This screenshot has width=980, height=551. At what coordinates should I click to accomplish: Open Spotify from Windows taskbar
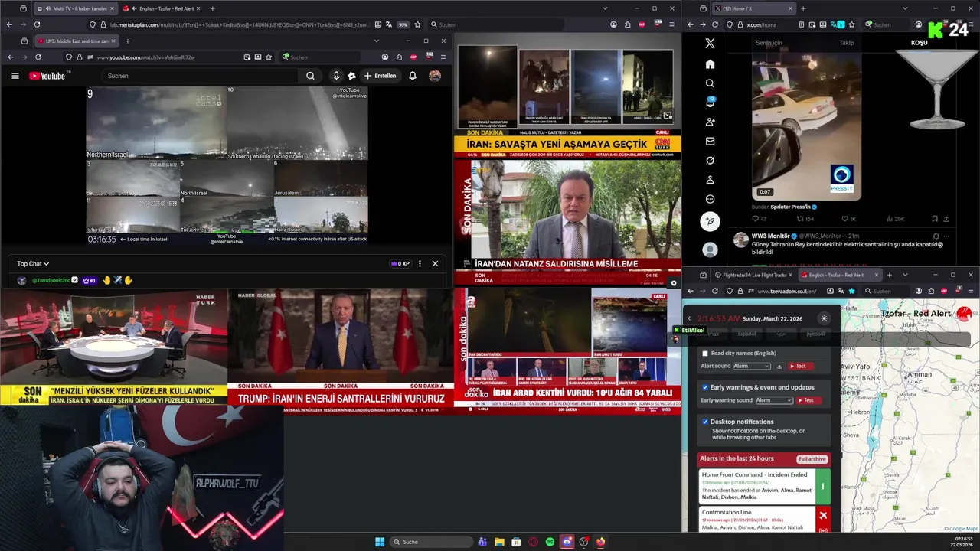[x=550, y=542]
